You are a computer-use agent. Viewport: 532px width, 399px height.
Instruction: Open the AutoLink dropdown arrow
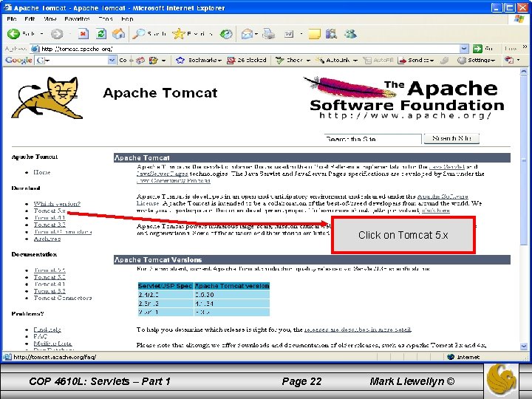click(x=355, y=61)
